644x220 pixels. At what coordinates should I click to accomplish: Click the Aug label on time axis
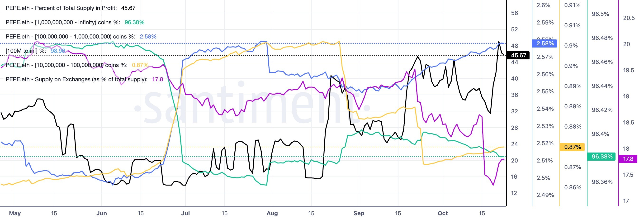click(x=272, y=213)
